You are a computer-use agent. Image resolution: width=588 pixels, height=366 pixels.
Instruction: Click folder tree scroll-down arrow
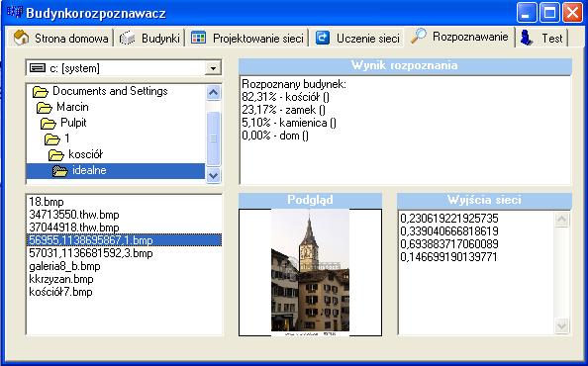[x=213, y=175]
